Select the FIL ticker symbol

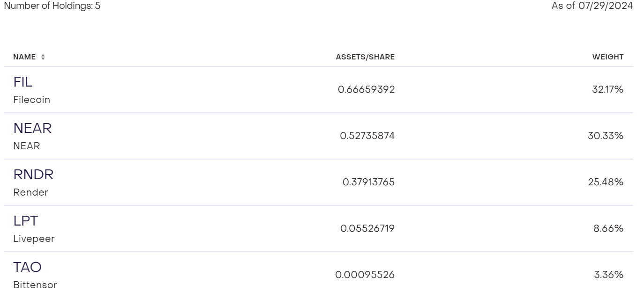point(23,82)
